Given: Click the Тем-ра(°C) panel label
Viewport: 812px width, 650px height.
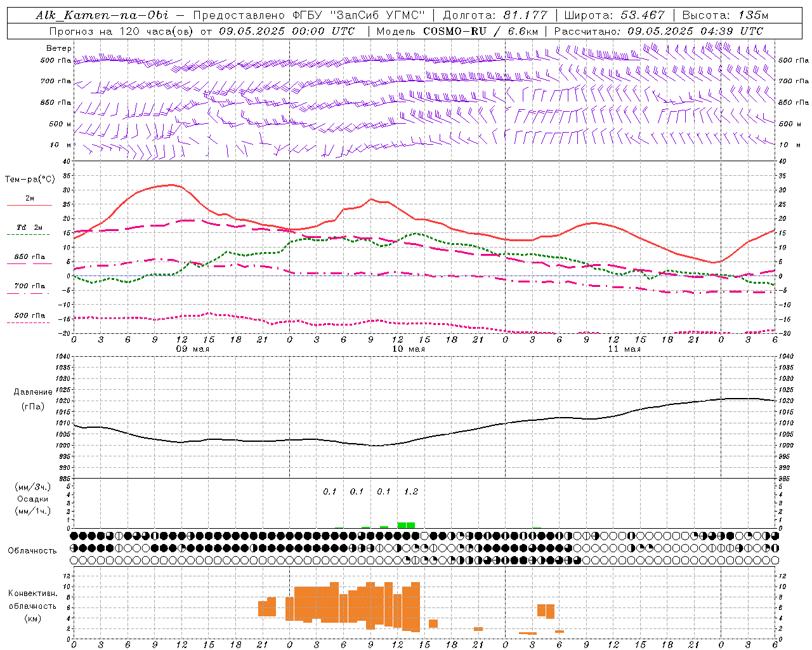Looking at the screenshot, I should (30, 180).
